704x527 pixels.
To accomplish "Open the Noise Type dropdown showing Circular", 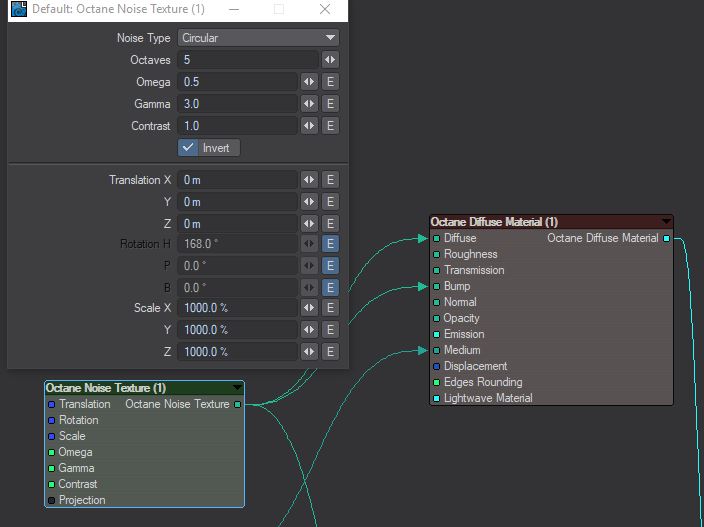I will tap(258, 38).
